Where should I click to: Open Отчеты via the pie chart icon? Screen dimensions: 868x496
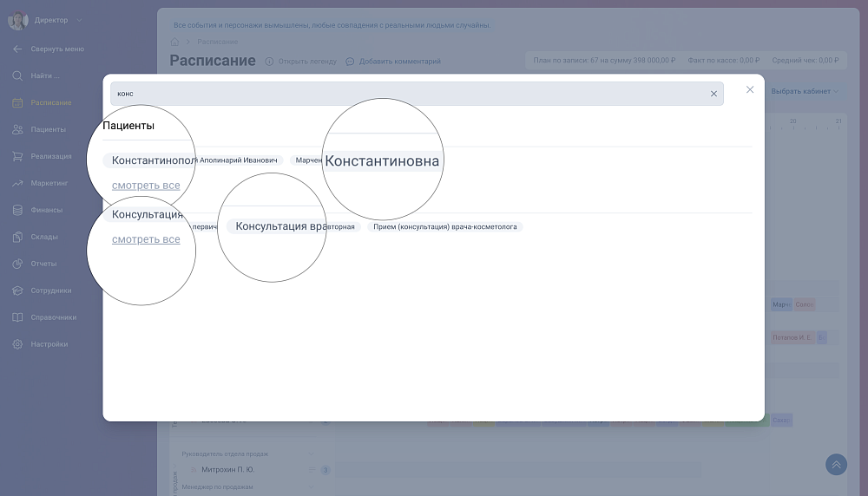click(x=17, y=264)
